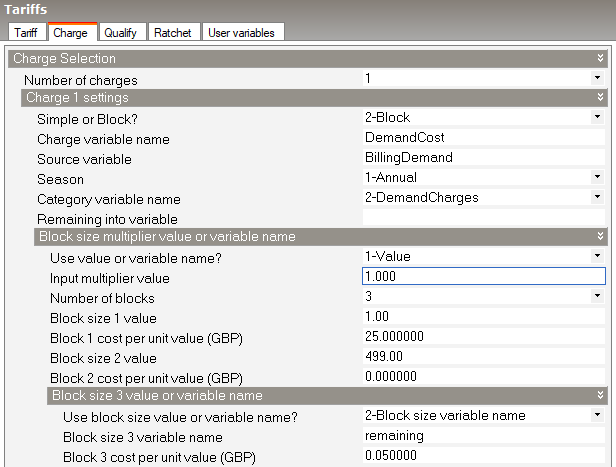Open the Number of charges dropdown

(597, 78)
